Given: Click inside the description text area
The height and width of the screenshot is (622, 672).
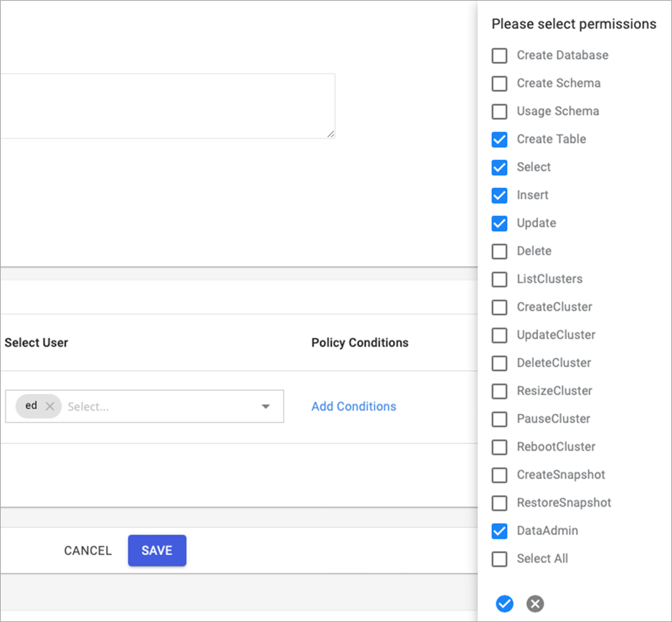Looking at the screenshot, I should [x=165, y=105].
